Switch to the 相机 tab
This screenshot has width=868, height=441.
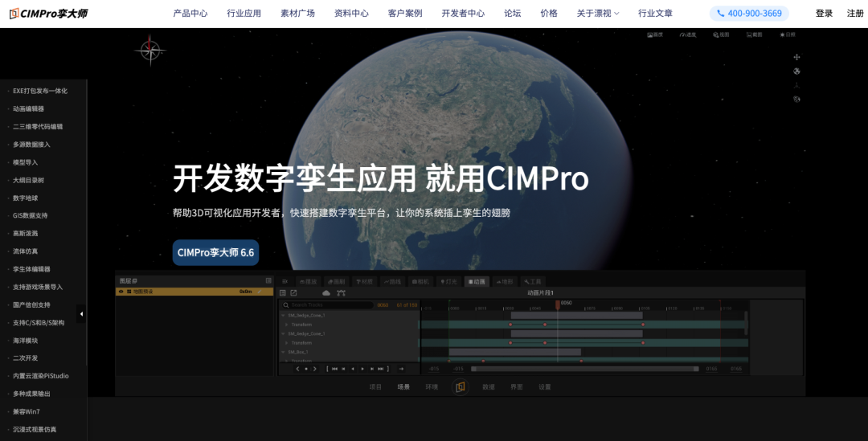(420, 282)
